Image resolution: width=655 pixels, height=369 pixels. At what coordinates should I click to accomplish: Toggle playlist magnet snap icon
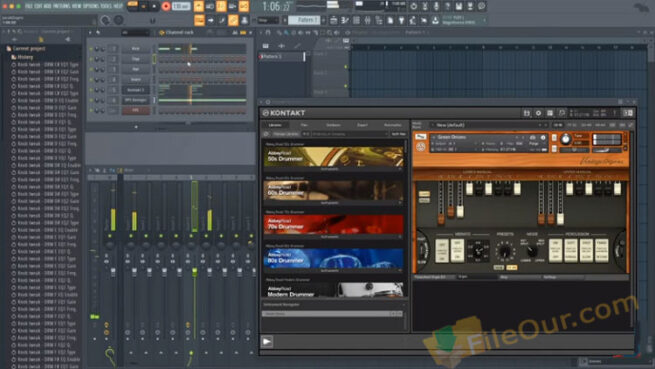pos(268,33)
